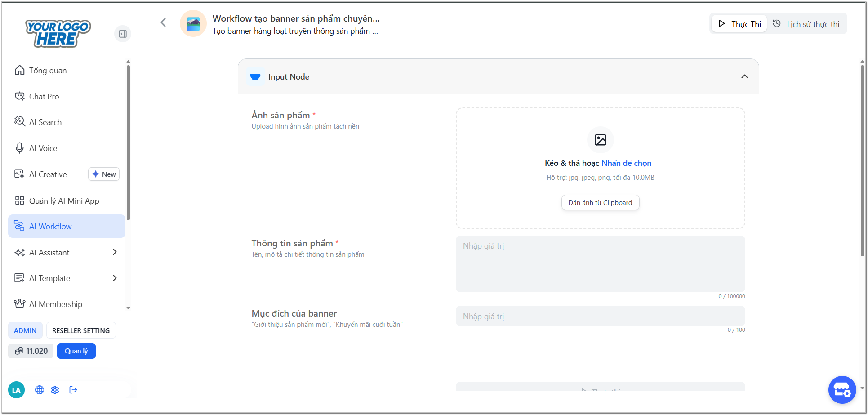This screenshot has width=868, height=415.
Task: Expand the AI Assistant submenu
Action: pos(115,252)
